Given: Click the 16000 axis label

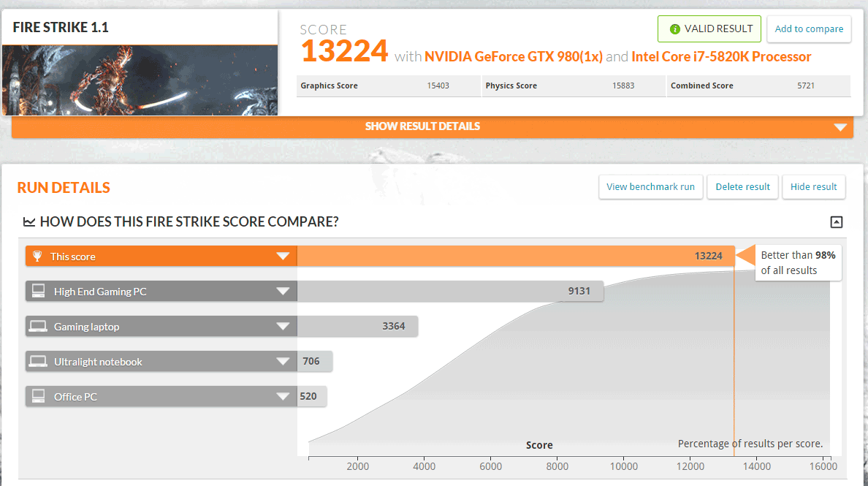Looking at the screenshot, I should [x=823, y=466].
